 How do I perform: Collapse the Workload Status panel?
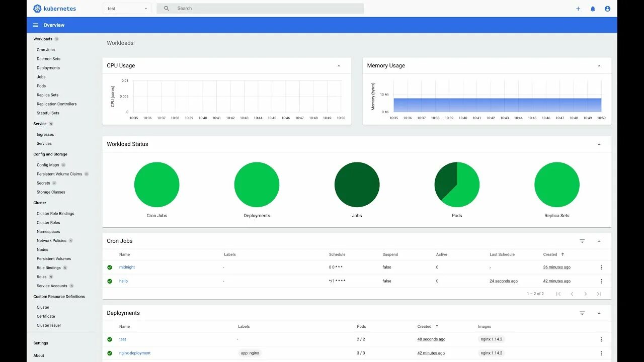599,144
